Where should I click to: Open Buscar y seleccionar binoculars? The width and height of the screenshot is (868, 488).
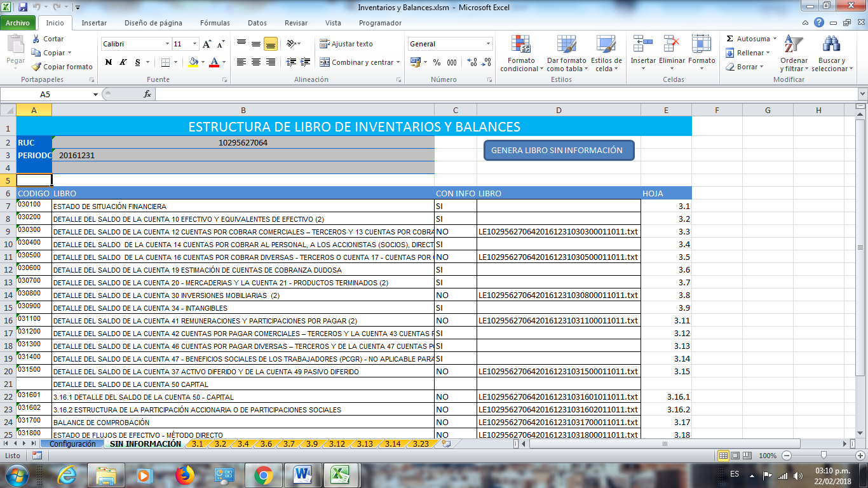831,44
